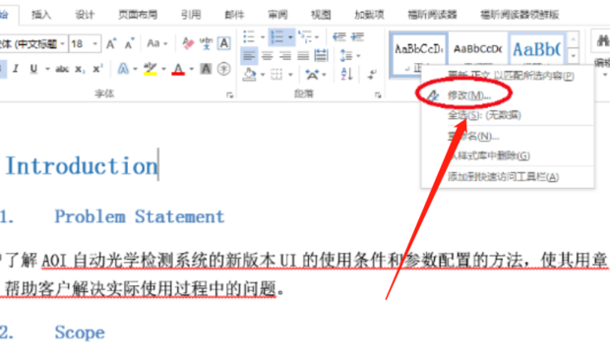This screenshot has height=364, width=610.
Task: Apply the red font color
Action: 178,69
